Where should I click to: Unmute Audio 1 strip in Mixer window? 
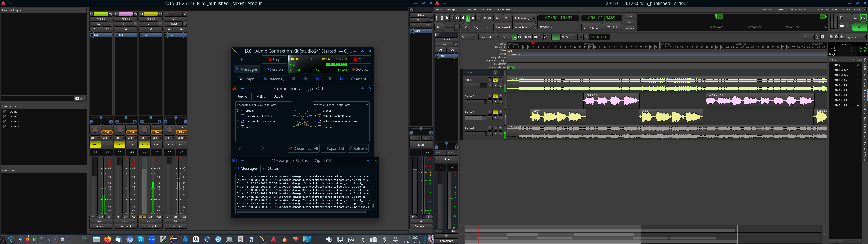95,145
